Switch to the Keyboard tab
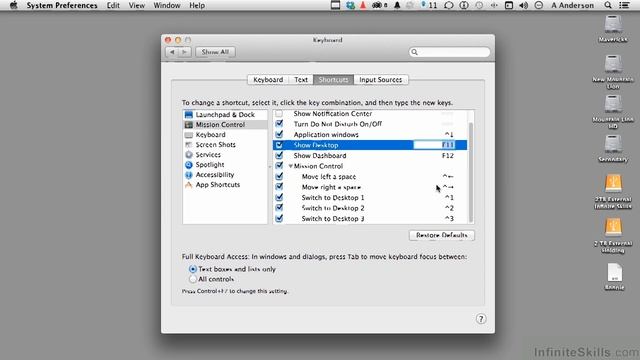 pos(268,80)
